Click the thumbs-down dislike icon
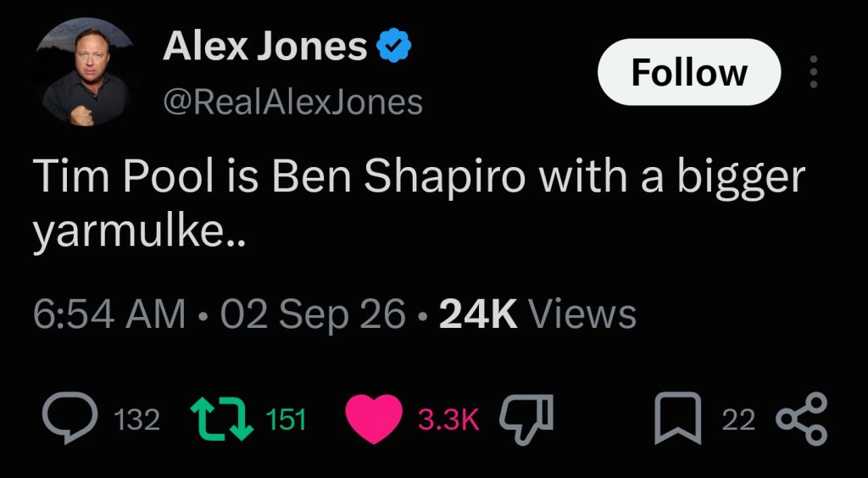Viewport: 868px width, 478px height. point(526,420)
